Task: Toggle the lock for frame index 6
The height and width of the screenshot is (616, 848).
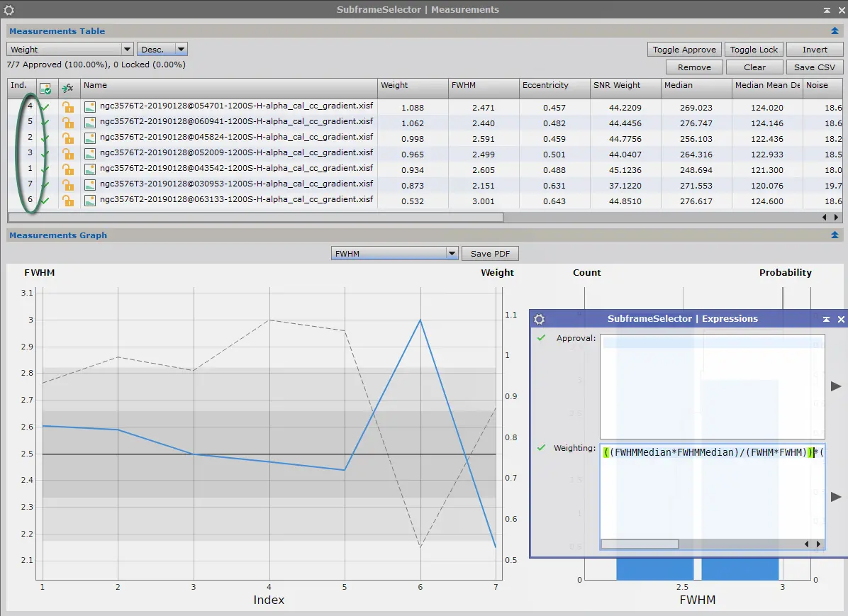Action: point(67,201)
